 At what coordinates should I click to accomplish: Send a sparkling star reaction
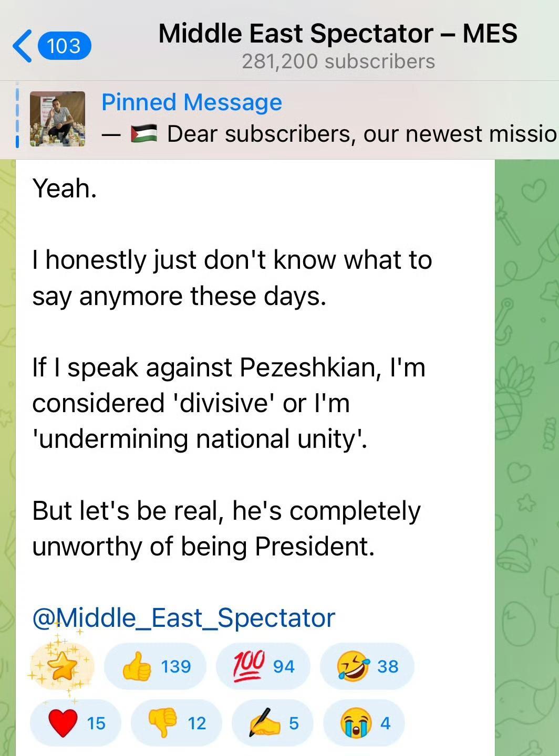62,666
